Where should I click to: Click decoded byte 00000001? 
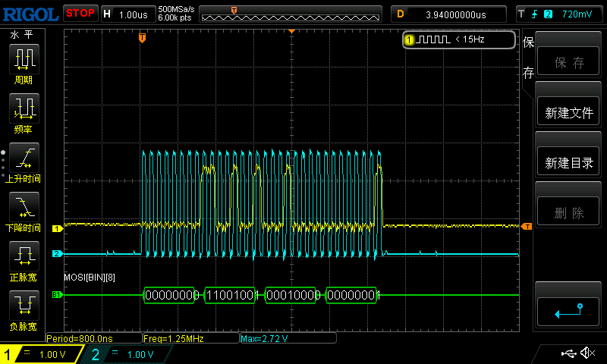pyautogui.click(x=351, y=295)
